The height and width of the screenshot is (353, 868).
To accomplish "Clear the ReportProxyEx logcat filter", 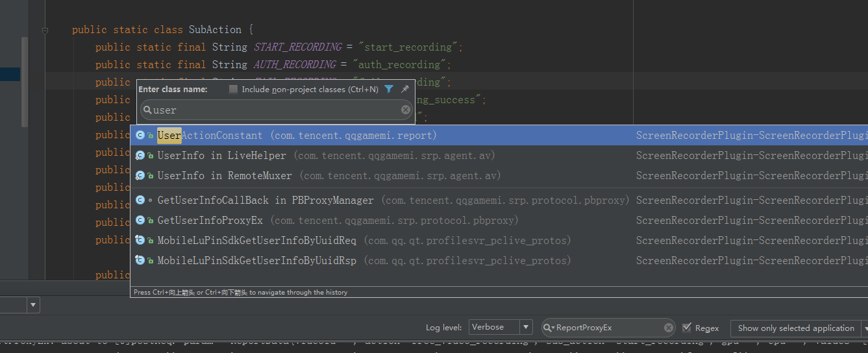I will point(669,328).
